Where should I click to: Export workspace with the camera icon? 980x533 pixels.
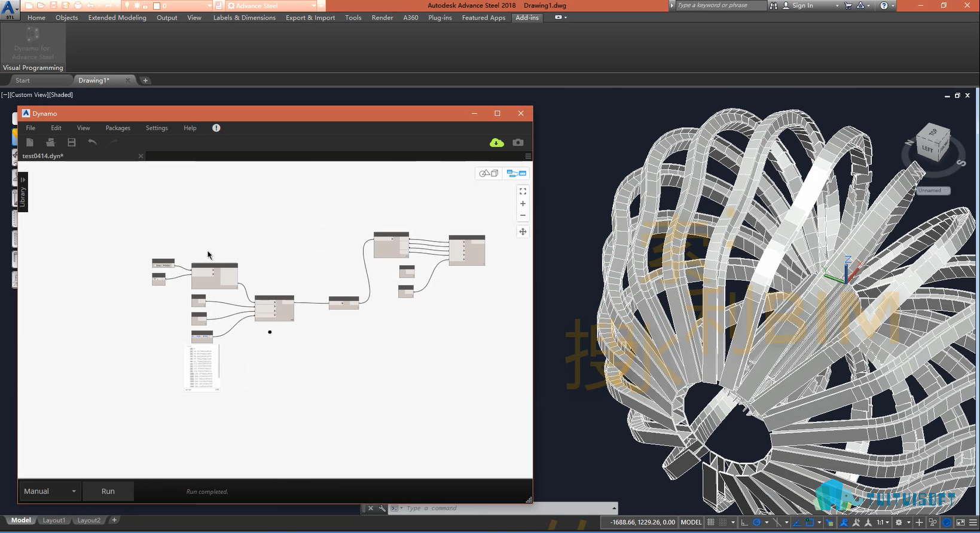pos(518,142)
